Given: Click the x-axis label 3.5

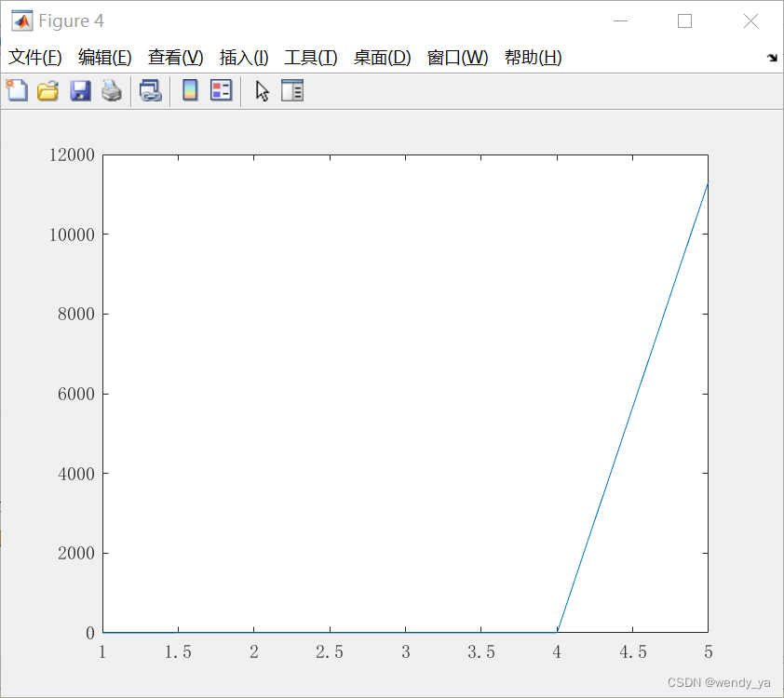Looking at the screenshot, I should point(481,652).
